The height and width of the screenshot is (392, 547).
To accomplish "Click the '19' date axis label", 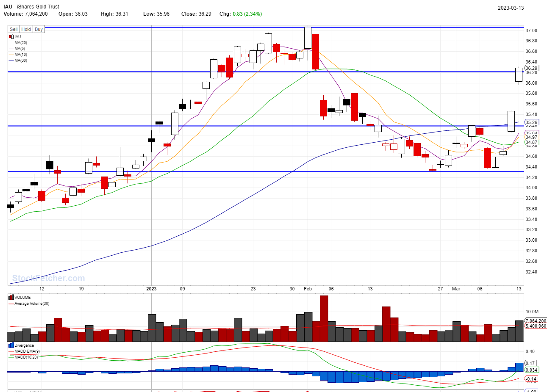I will [81, 289].
